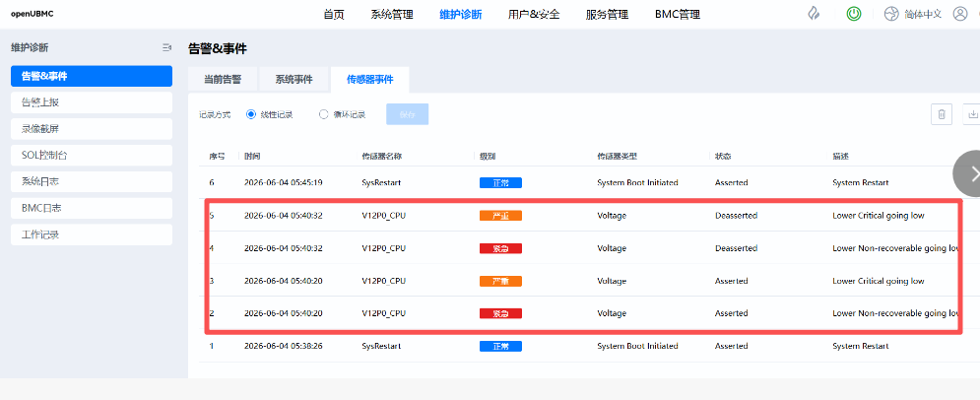Select the 循环记录 radio button

coord(324,114)
